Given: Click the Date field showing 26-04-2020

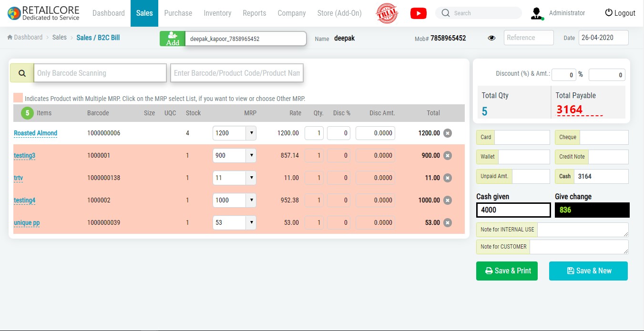Looking at the screenshot, I should [603, 38].
